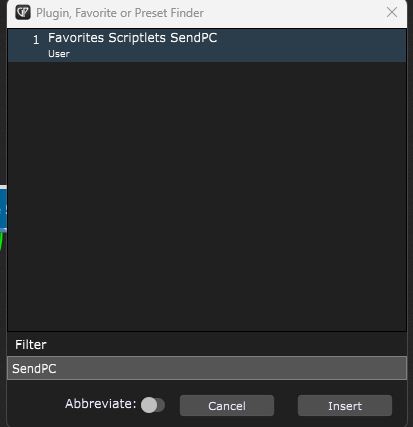Click the User subtitle under the result
The image size is (413, 427).
[x=59, y=54]
